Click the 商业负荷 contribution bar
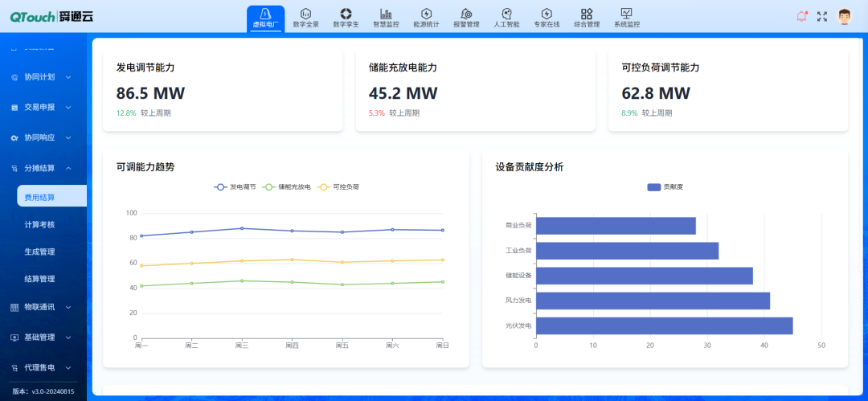Viewport: 868px width, 401px height. pyautogui.click(x=616, y=226)
